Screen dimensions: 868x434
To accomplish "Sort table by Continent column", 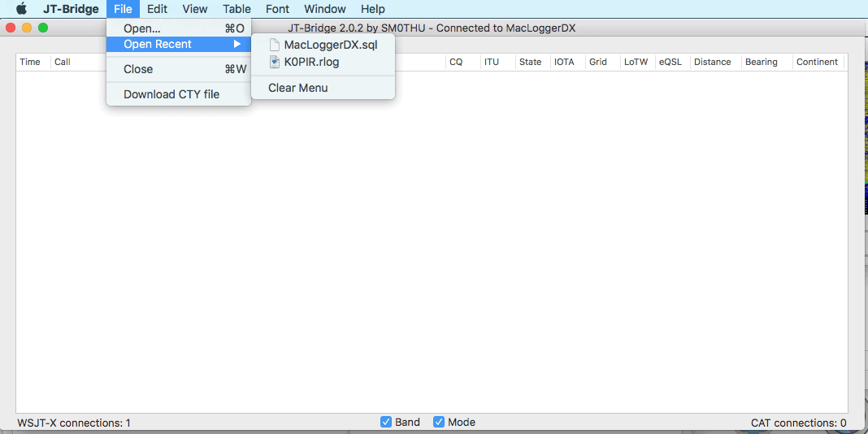I will click(818, 62).
